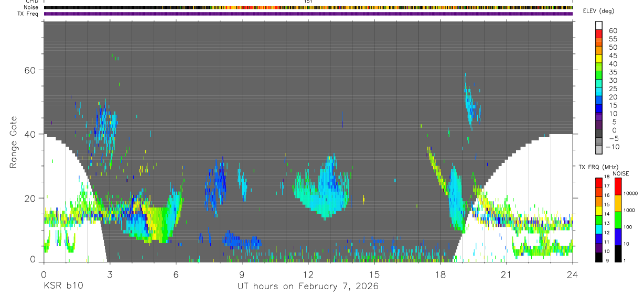Click the 'NOISE' legend title
Image resolution: width=644 pixels, height=297 pixels.
pyautogui.click(x=621, y=173)
